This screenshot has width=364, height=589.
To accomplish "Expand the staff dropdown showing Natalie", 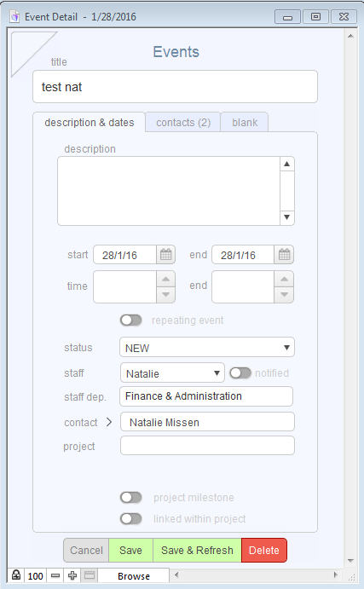I will pyautogui.click(x=172, y=373).
